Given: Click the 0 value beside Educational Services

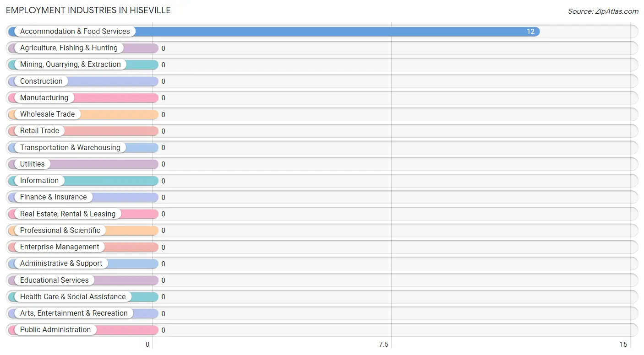Looking at the screenshot, I should point(163,280).
